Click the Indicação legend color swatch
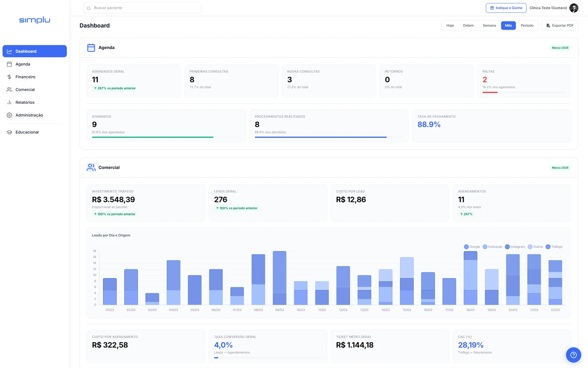Screen dimensions: 588x368 485,247
